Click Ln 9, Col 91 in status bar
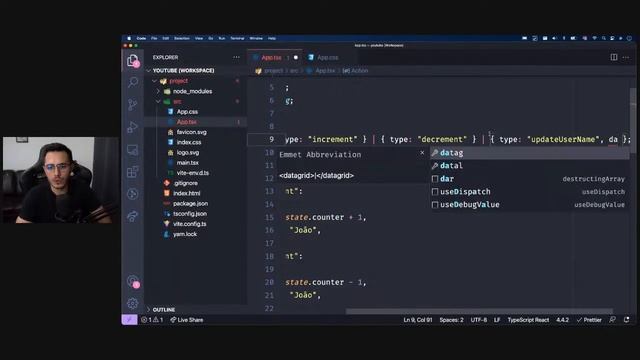 (418, 320)
